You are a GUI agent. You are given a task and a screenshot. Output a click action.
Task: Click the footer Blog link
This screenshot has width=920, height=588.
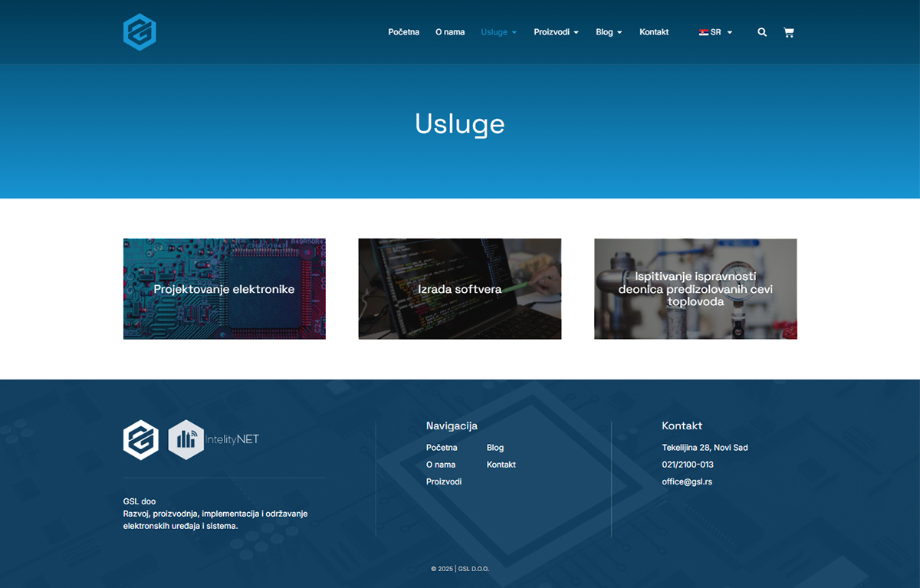(495, 448)
